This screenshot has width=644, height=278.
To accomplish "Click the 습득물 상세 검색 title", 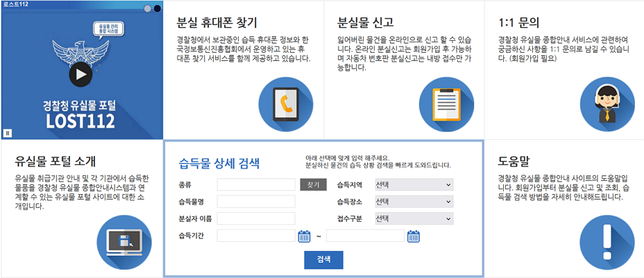I will point(219,164).
